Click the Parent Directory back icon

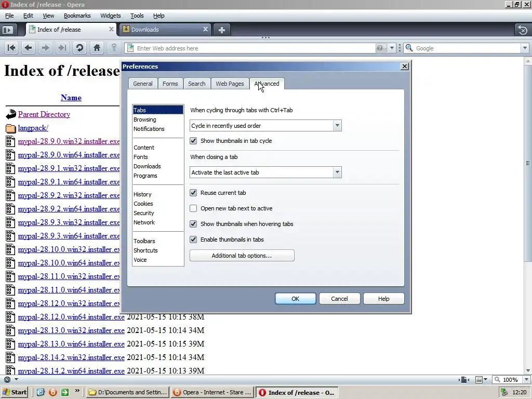[x=11, y=114]
